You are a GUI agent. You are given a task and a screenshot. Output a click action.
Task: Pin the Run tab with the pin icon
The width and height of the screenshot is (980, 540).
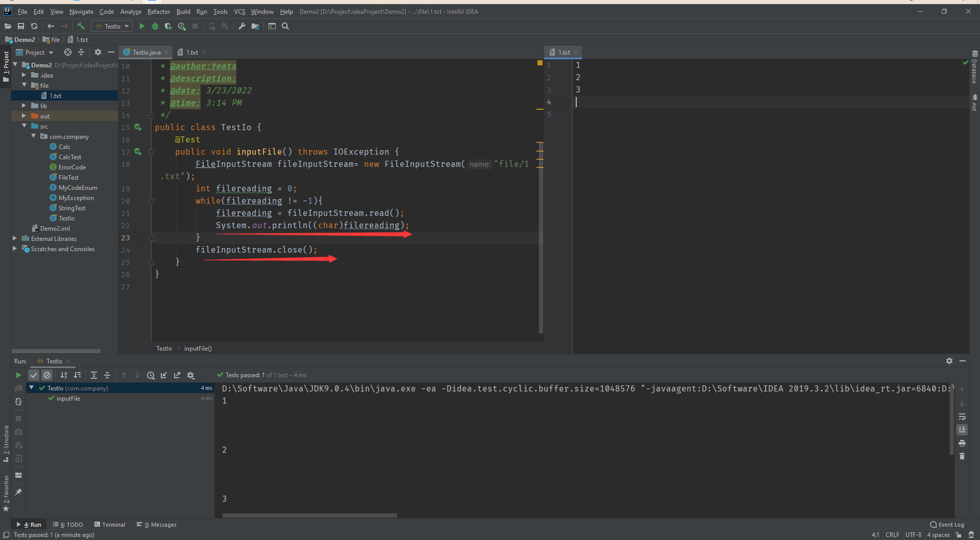(18, 492)
